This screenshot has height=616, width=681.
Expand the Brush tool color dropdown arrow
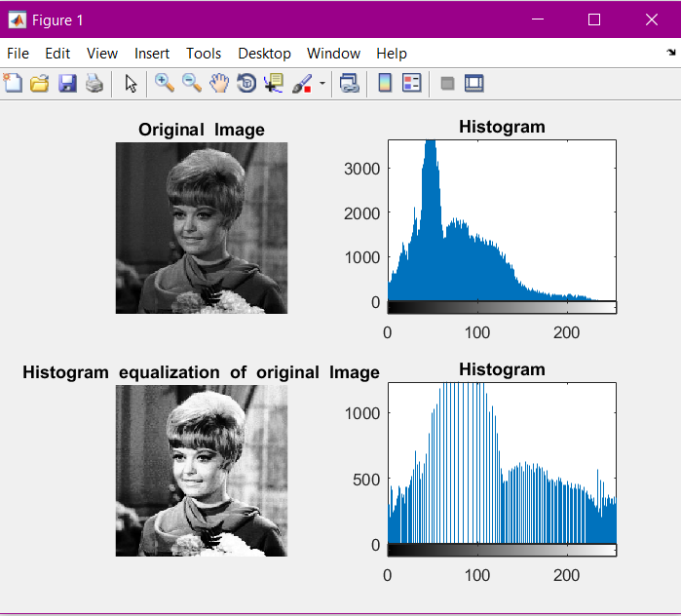pyautogui.click(x=322, y=84)
